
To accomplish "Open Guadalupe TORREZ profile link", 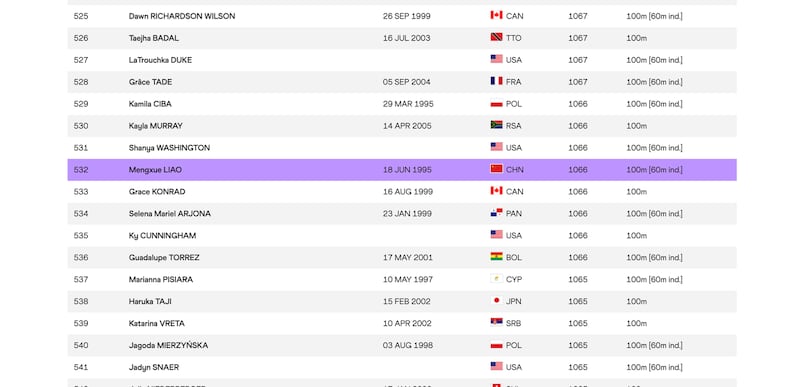I will pyautogui.click(x=164, y=258).
